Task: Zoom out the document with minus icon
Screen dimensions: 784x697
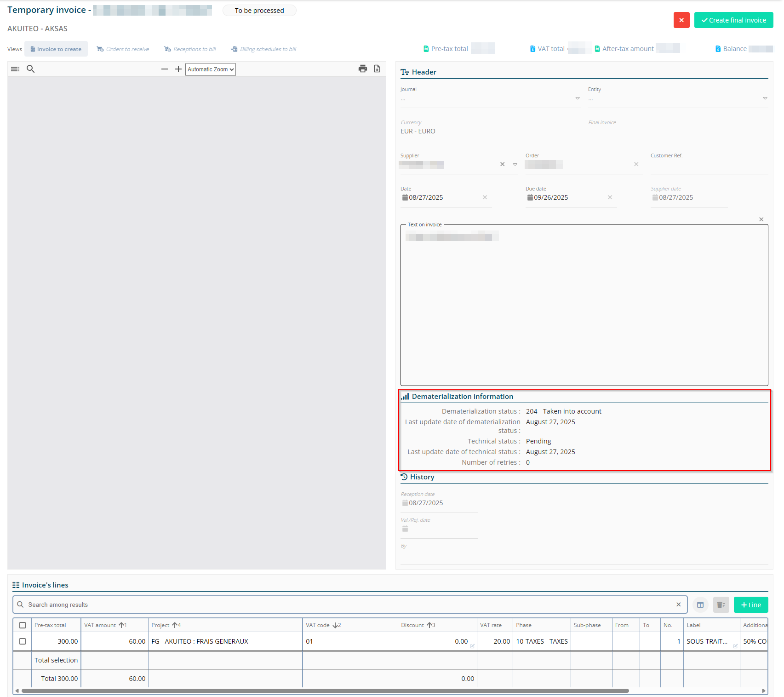Action: click(x=165, y=69)
